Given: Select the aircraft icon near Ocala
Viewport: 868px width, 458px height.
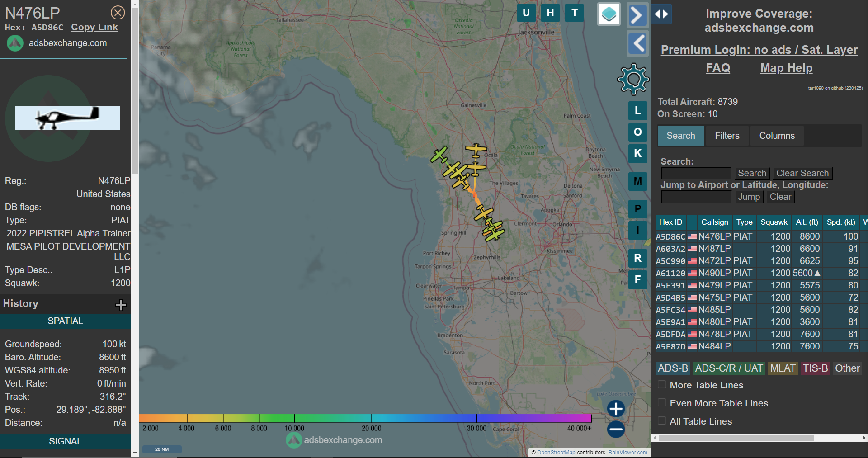Looking at the screenshot, I should pos(476,150).
